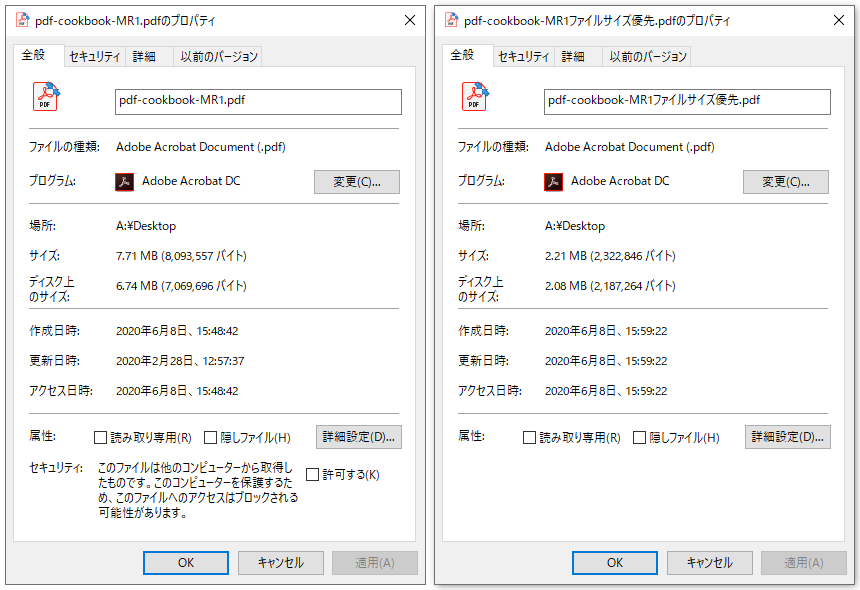Toggle 読み取り専用 checkbox in the right dialog

pos(529,437)
